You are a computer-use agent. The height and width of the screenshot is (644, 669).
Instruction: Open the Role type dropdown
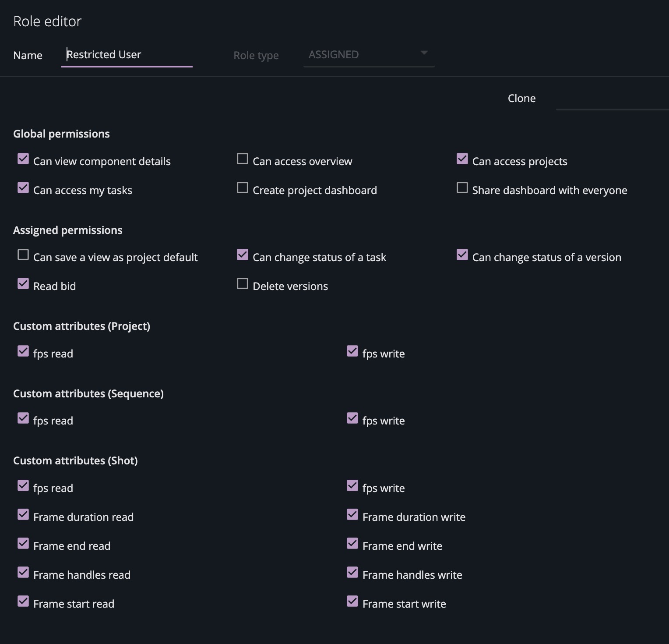(369, 54)
